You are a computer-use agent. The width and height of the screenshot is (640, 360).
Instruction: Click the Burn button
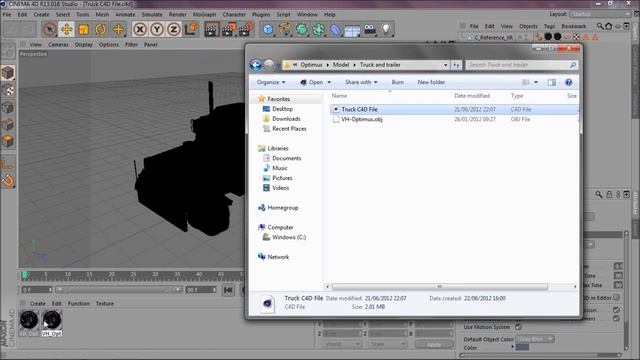click(x=397, y=82)
